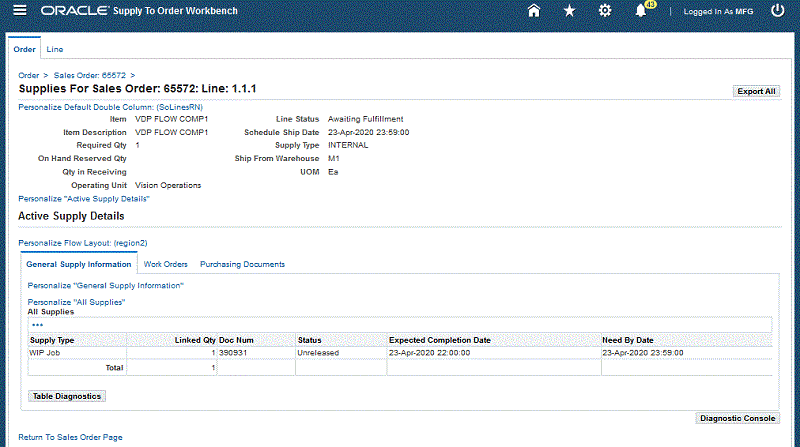Open Favorites star icon
The height and width of the screenshot is (447, 800).
point(569,11)
